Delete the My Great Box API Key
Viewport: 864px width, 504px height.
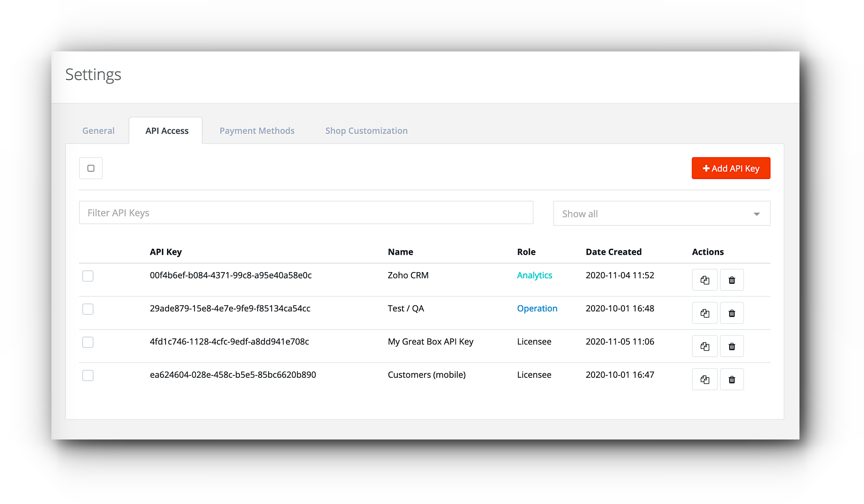click(732, 346)
